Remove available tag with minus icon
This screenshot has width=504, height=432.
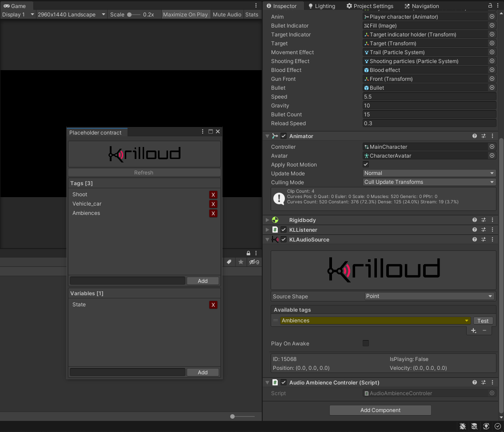tap(484, 330)
